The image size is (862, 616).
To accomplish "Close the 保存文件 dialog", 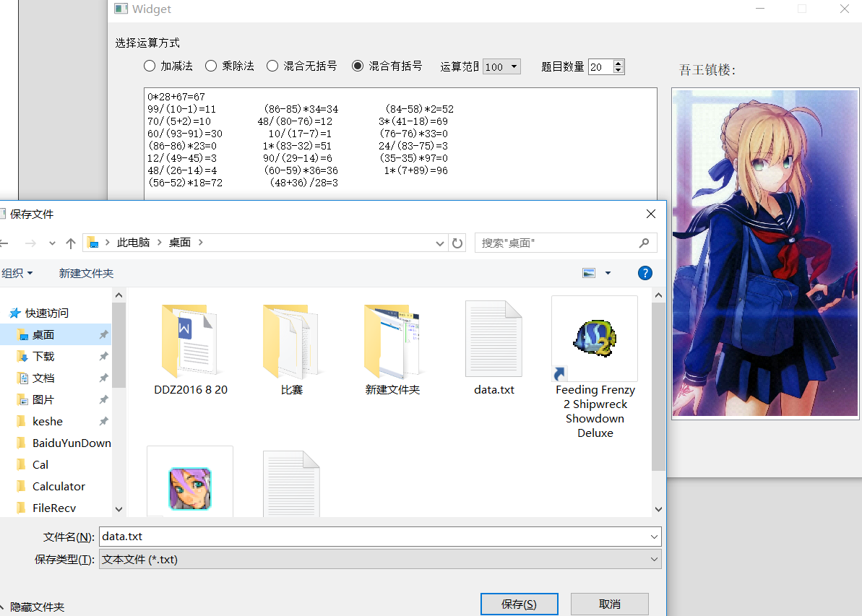I will point(651,214).
